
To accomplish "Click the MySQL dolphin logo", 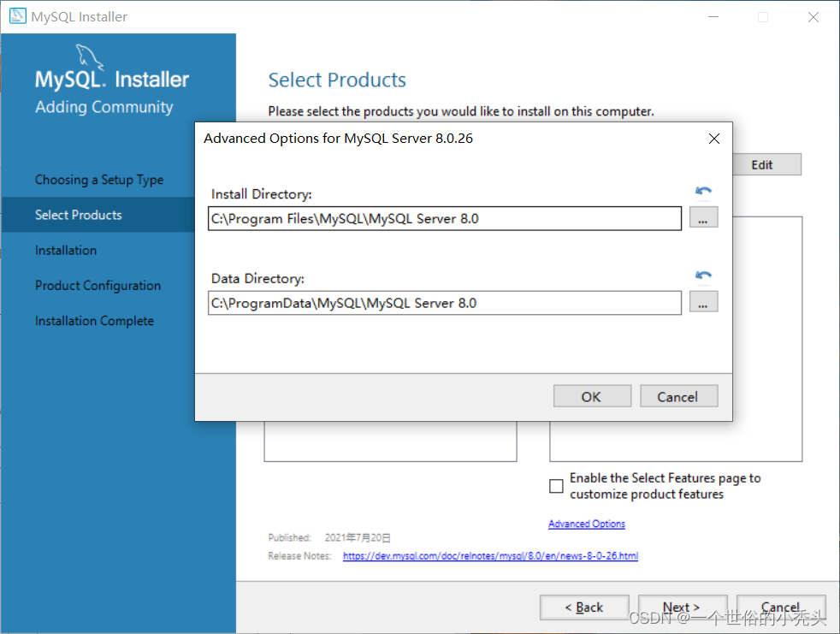I will point(89,56).
